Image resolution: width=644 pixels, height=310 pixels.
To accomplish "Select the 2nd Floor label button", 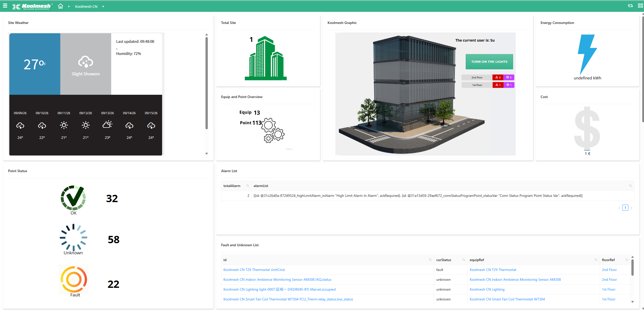I will point(477,77).
